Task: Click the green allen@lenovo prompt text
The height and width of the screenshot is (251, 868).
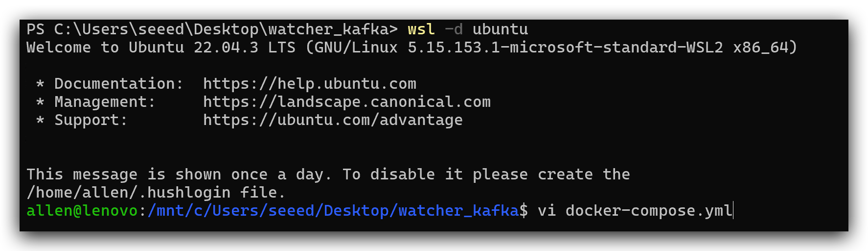Action: point(82,211)
